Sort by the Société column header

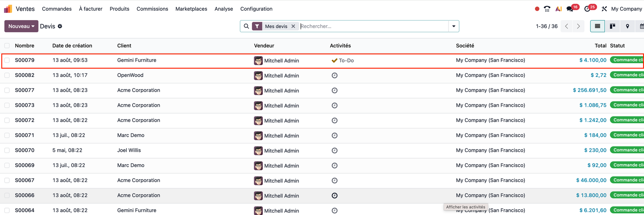[465, 46]
